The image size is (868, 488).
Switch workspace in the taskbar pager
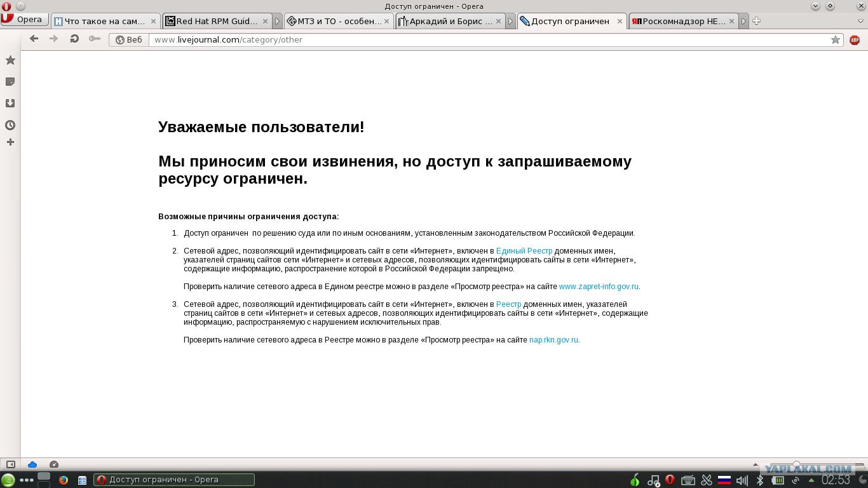pyautogui.click(x=44, y=480)
